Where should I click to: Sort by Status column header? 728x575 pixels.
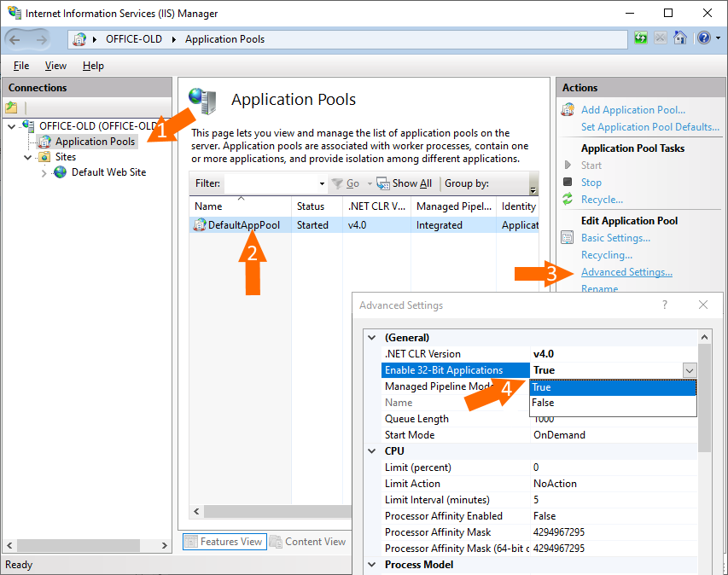317,206
